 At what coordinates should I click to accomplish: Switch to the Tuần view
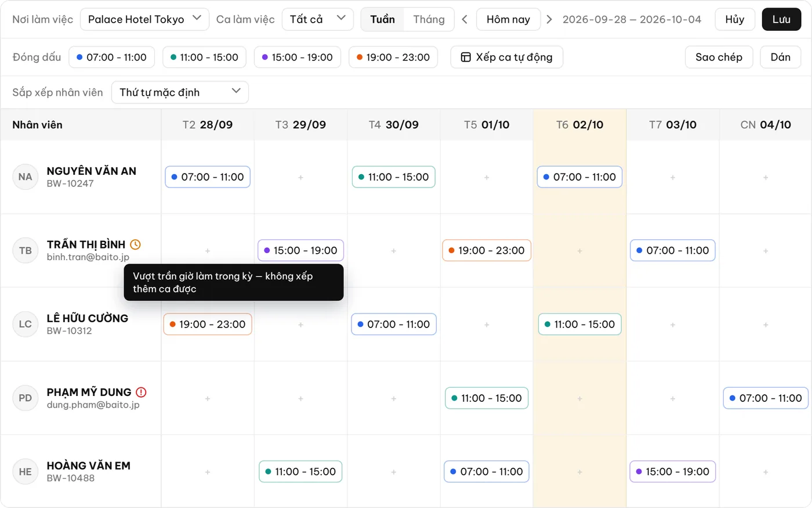coord(383,19)
